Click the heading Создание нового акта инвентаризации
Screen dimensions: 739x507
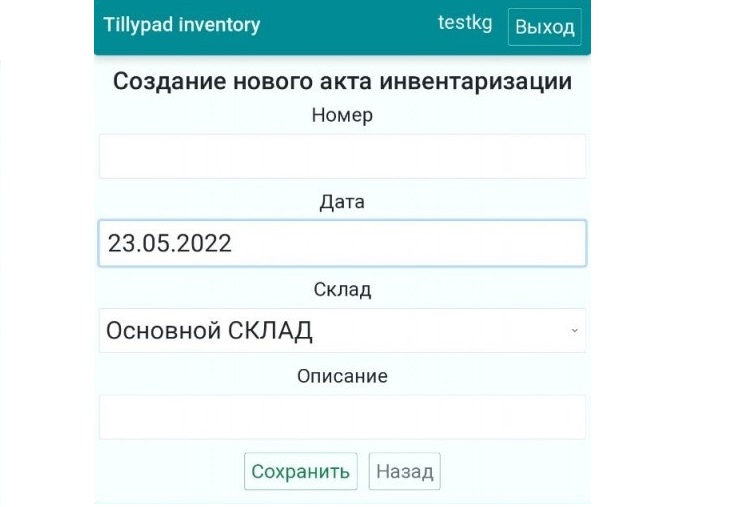tap(342, 81)
